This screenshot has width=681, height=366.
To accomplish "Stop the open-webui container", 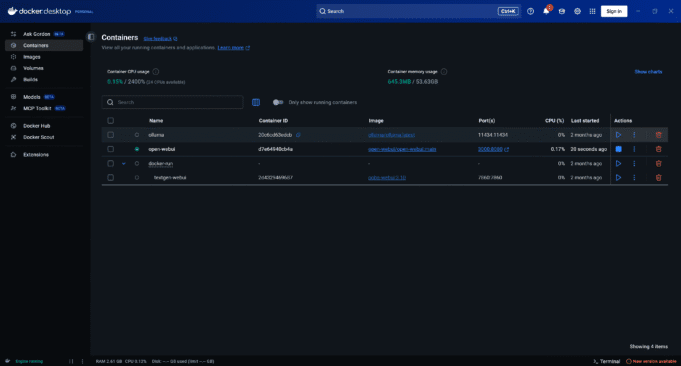I will click(618, 149).
